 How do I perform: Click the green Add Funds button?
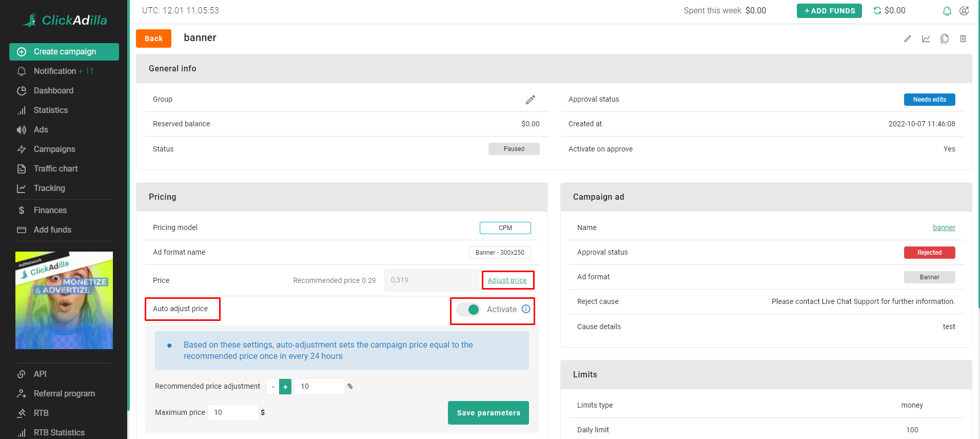829,11
